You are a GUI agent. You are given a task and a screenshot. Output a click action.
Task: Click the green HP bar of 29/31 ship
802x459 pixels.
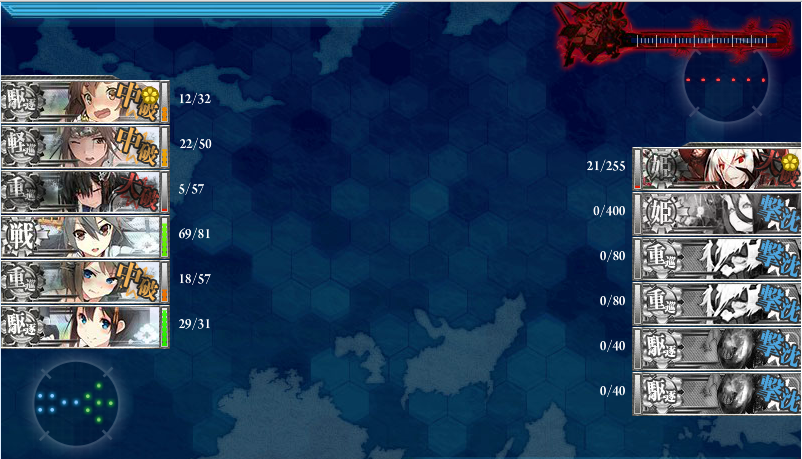point(165,326)
